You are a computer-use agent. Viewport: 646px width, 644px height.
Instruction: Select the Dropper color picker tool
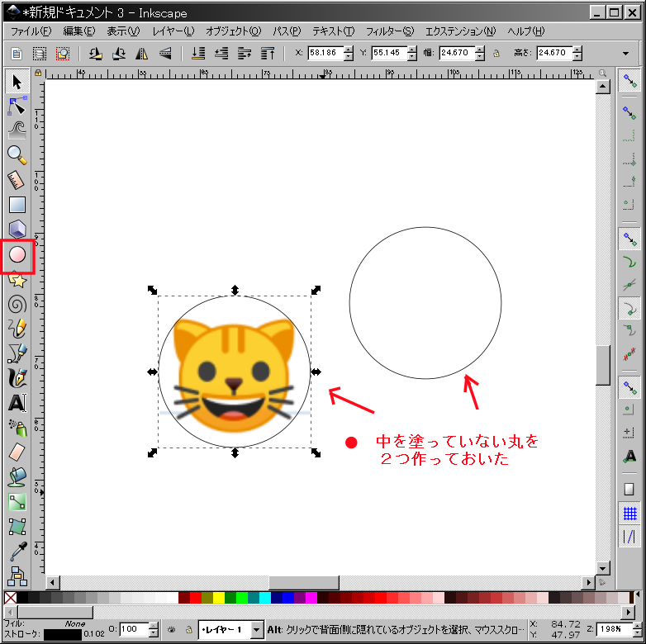click(x=17, y=552)
